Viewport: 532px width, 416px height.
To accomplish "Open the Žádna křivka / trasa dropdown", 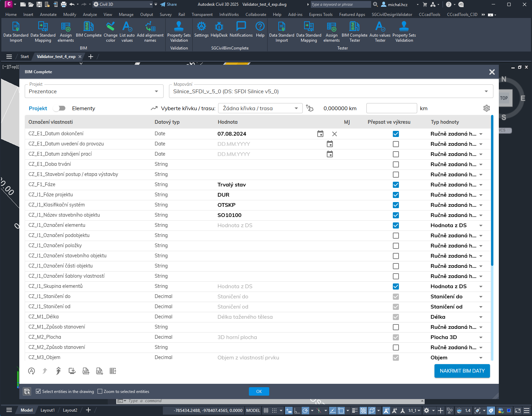I will pyautogui.click(x=260, y=108).
